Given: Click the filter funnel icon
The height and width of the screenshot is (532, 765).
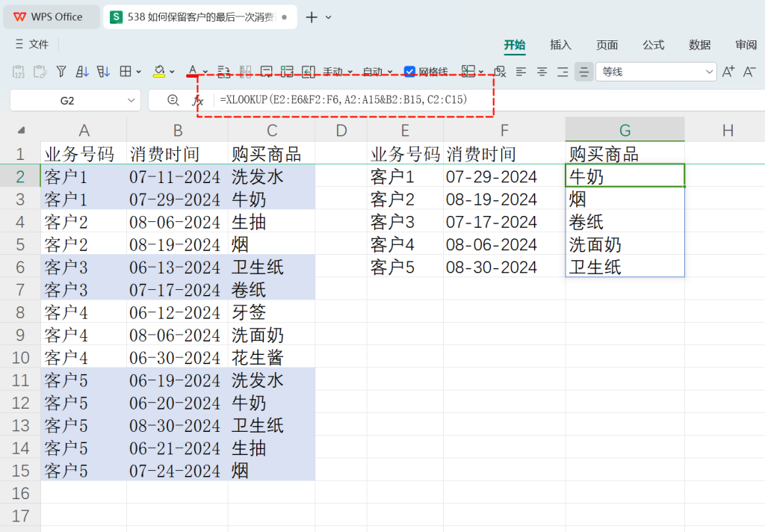Looking at the screenshot, I should (61, 72).
